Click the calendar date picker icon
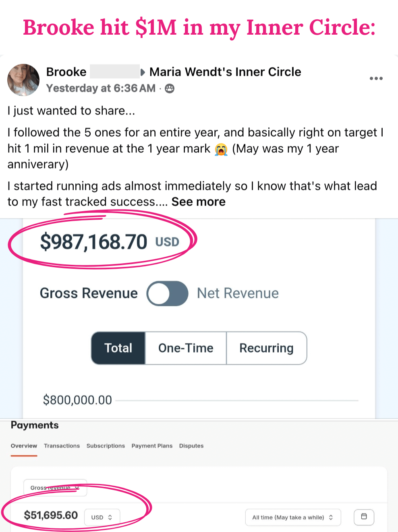398x532 pixels. tap(364, 517)
